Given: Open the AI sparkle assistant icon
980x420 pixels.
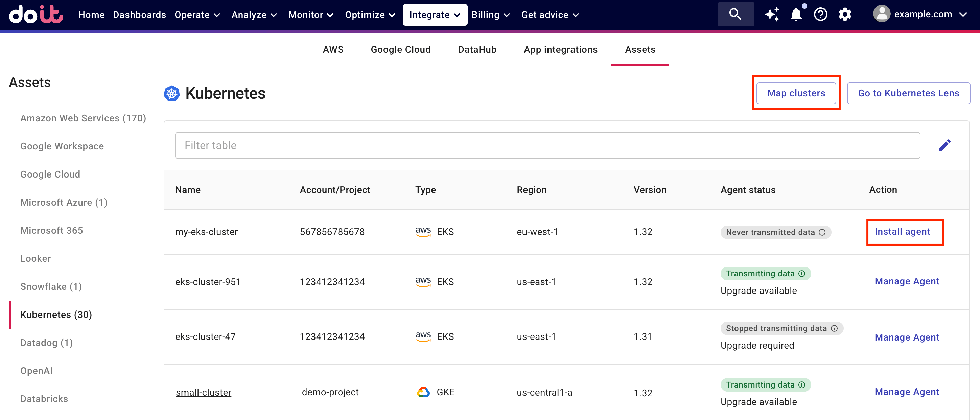Looking at the screenshot, I should pyautogui.click(x=772, y=15).
